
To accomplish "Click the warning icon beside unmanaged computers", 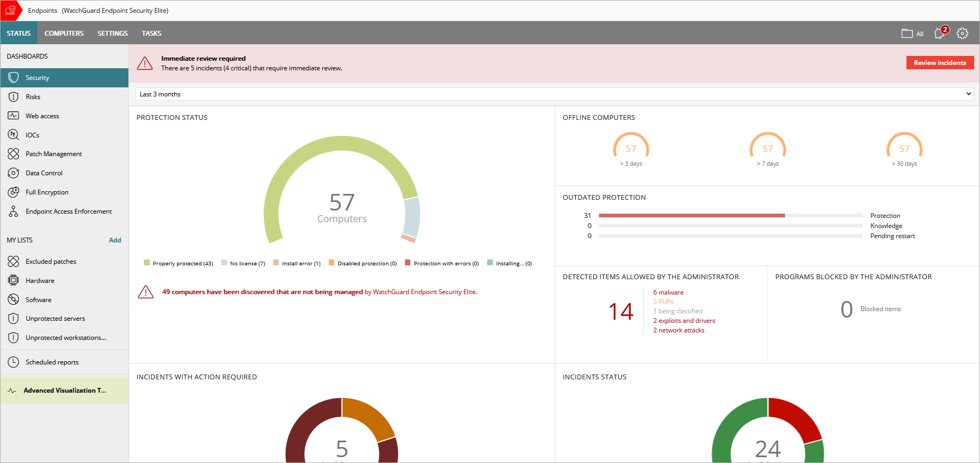I will click(x=145, y=292).
